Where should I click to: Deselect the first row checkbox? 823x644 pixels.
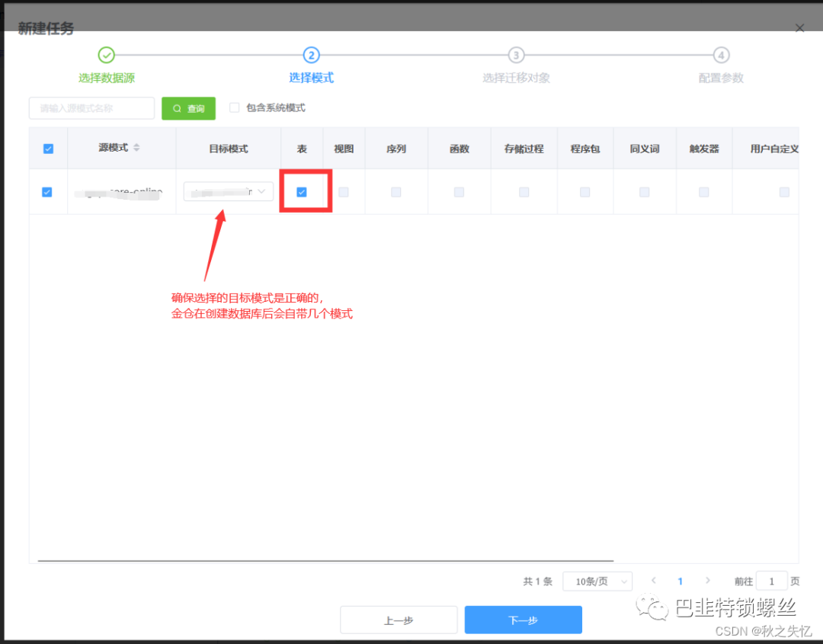point(47,192)
